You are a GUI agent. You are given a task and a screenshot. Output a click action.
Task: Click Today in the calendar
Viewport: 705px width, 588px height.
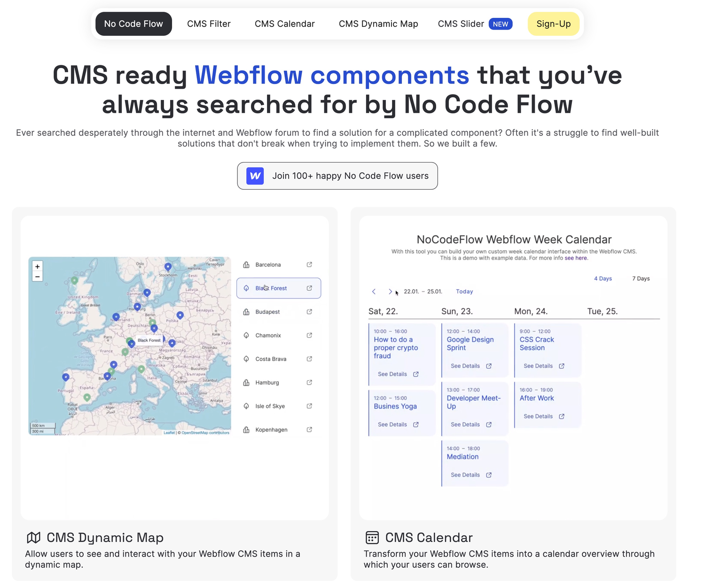pyautogui.click(x=464, y=292)
